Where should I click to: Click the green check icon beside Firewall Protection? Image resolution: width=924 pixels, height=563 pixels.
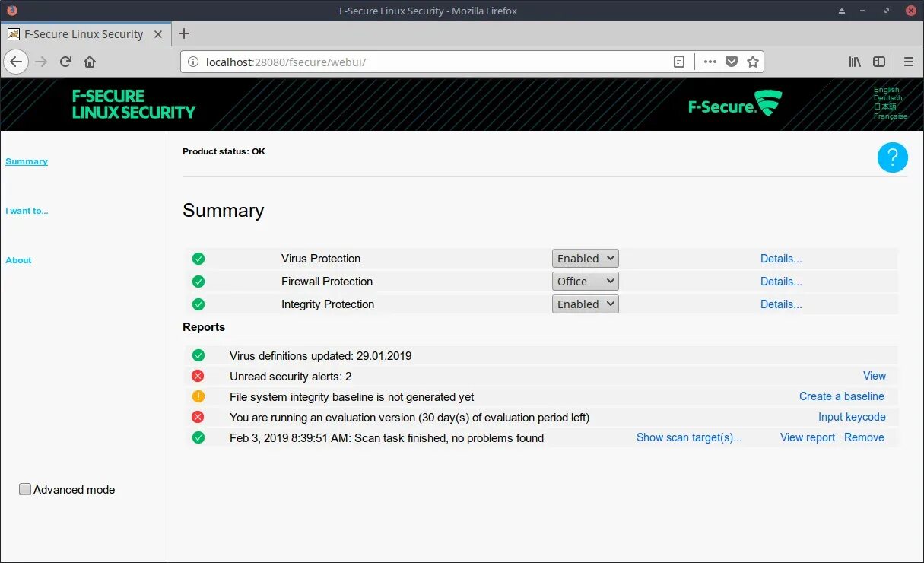[198, 281]
